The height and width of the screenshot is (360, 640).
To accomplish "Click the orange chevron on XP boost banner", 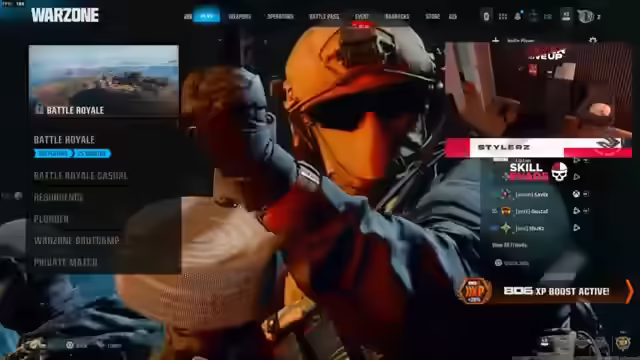I will coord(629,291).
